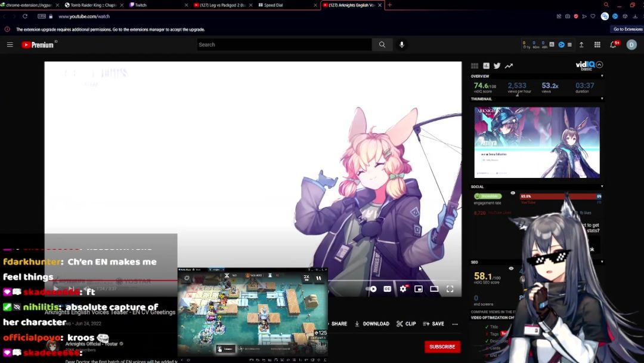
Task: Toggle the eye icon in SEO section
Action: 512,269
